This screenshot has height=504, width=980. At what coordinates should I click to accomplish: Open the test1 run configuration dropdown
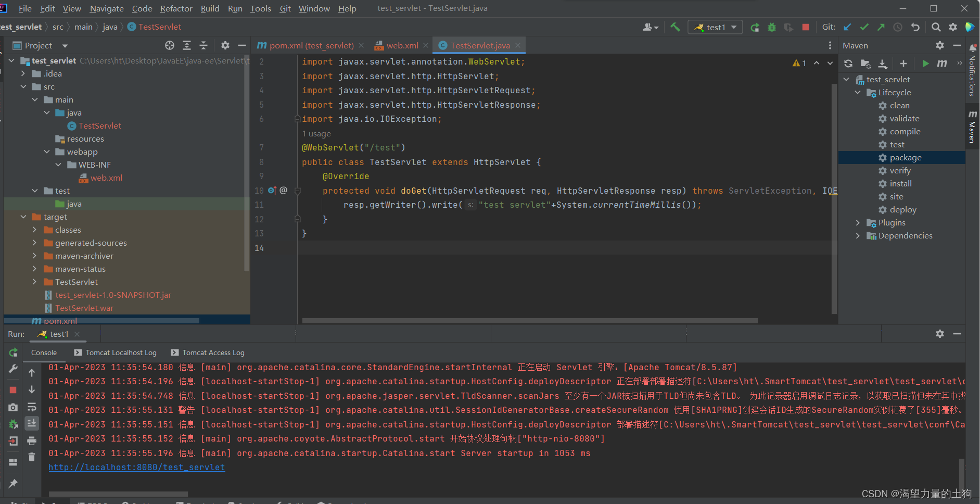pyautogui.click(x=715, y=27)
